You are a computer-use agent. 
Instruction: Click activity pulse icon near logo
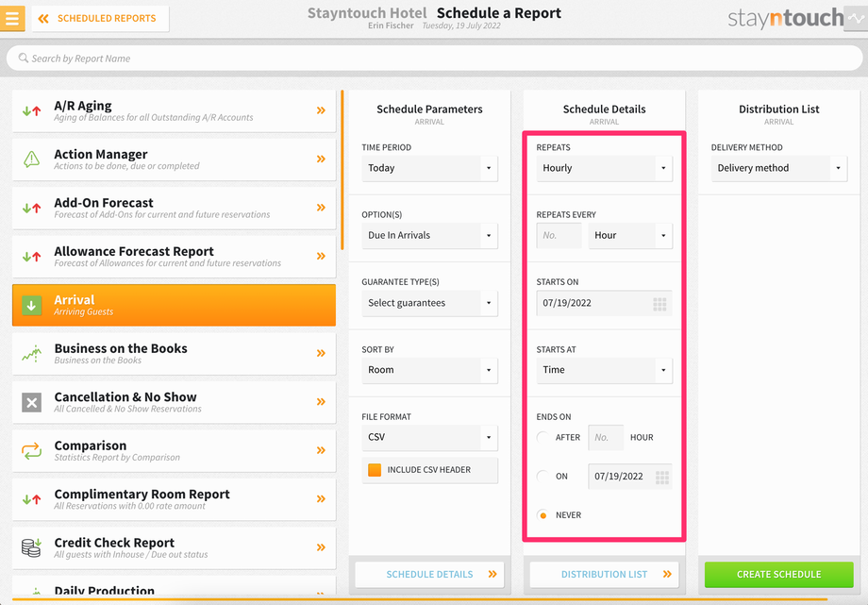[x=856, y=18]
